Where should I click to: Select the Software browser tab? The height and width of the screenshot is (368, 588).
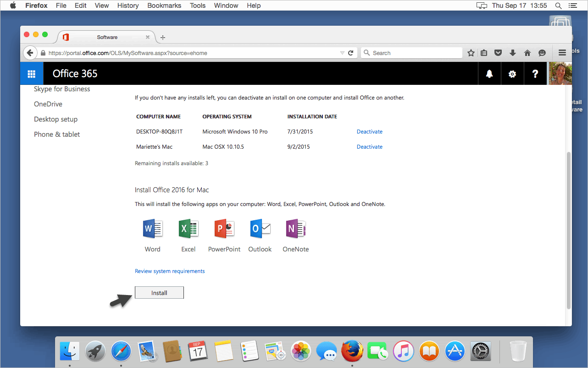click(107, 37)
